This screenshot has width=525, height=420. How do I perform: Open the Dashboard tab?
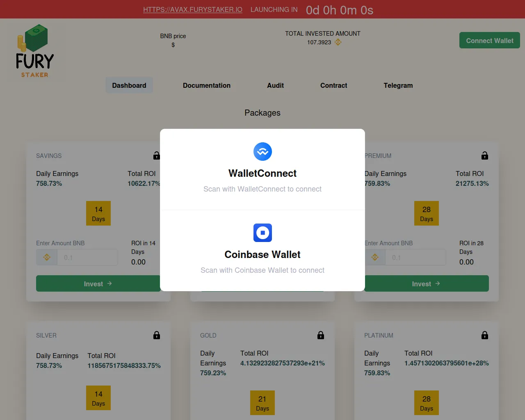point(129,85)
